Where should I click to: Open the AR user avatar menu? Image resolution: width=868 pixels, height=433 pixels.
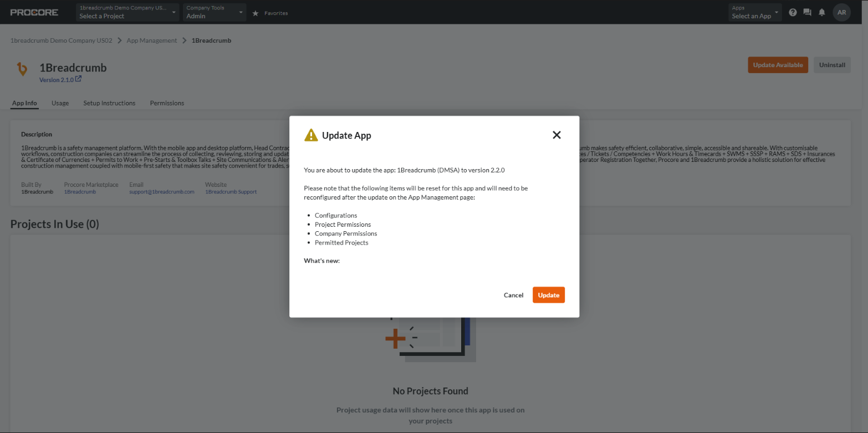pos(841,12)
